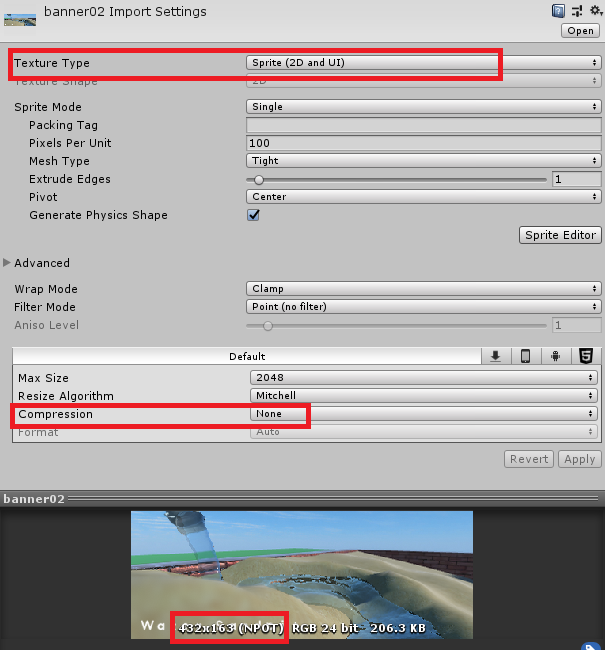
Task: Select the Android platform override tab
Action: (x=556, y=356)
